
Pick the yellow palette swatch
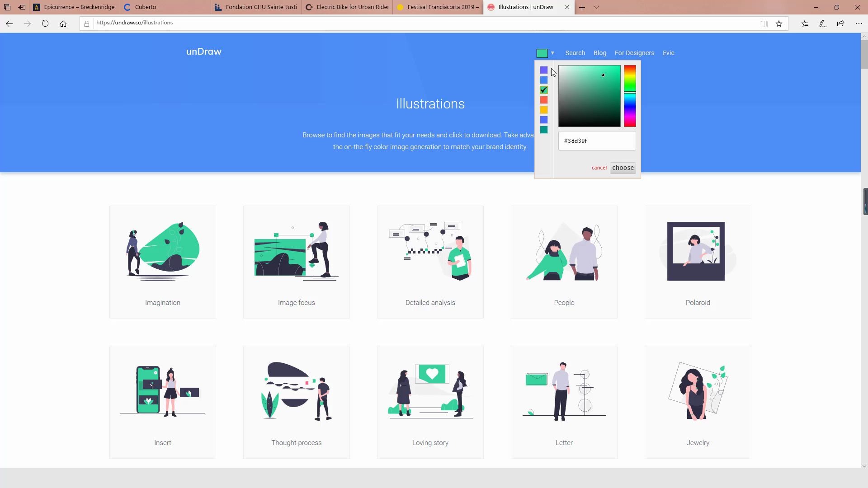coord(544,110)
